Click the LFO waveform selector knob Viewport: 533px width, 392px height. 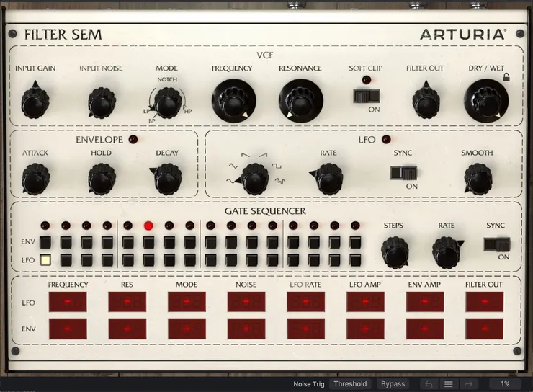[x=254, y=179]
